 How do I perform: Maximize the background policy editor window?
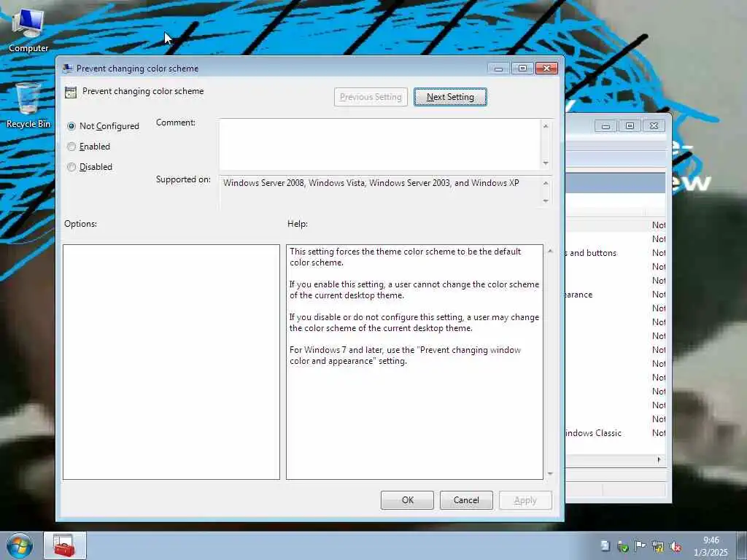pyautogui.click(x=630, y=126)
